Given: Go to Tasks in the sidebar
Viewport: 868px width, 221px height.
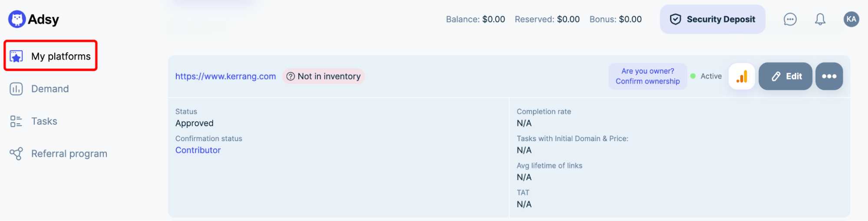Looking at the screenshot, I should click(44, 122).
